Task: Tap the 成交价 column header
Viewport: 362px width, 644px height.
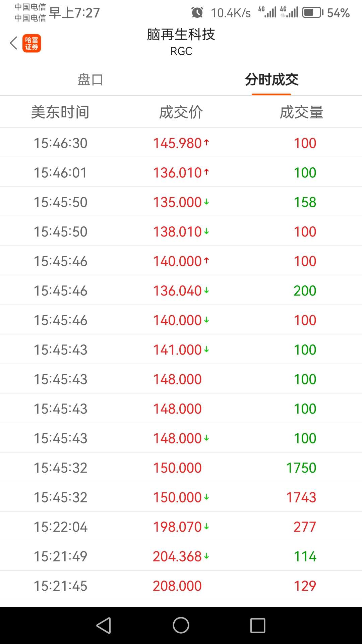Action: [181, 112]
